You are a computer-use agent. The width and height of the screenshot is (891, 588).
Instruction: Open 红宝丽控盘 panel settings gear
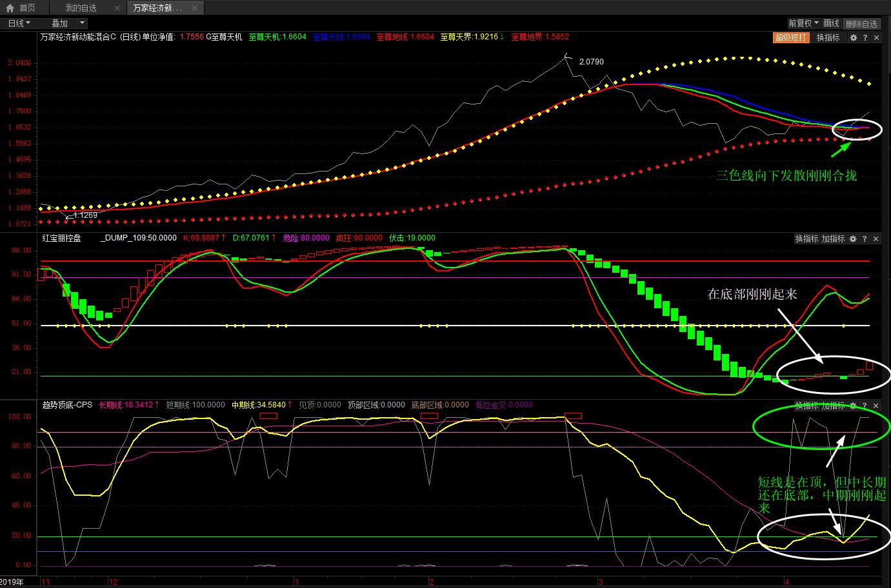click(853, 239)
